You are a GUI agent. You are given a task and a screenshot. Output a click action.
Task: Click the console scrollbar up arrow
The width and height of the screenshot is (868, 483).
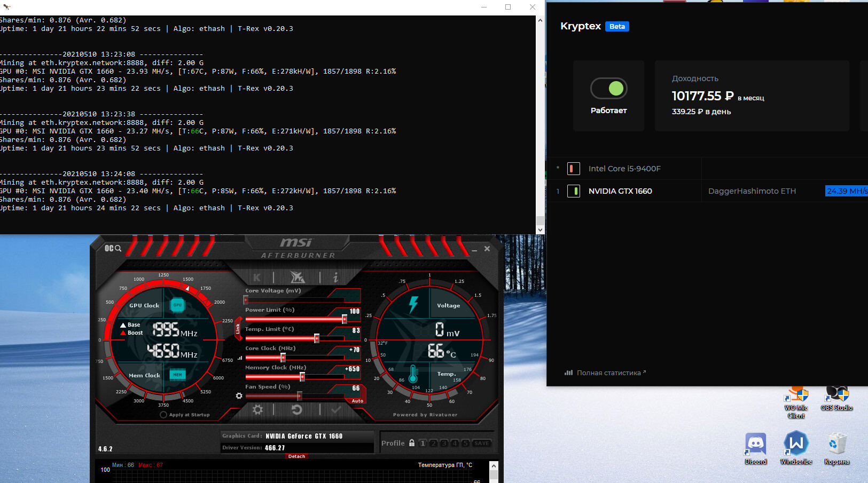pos(540,20)
